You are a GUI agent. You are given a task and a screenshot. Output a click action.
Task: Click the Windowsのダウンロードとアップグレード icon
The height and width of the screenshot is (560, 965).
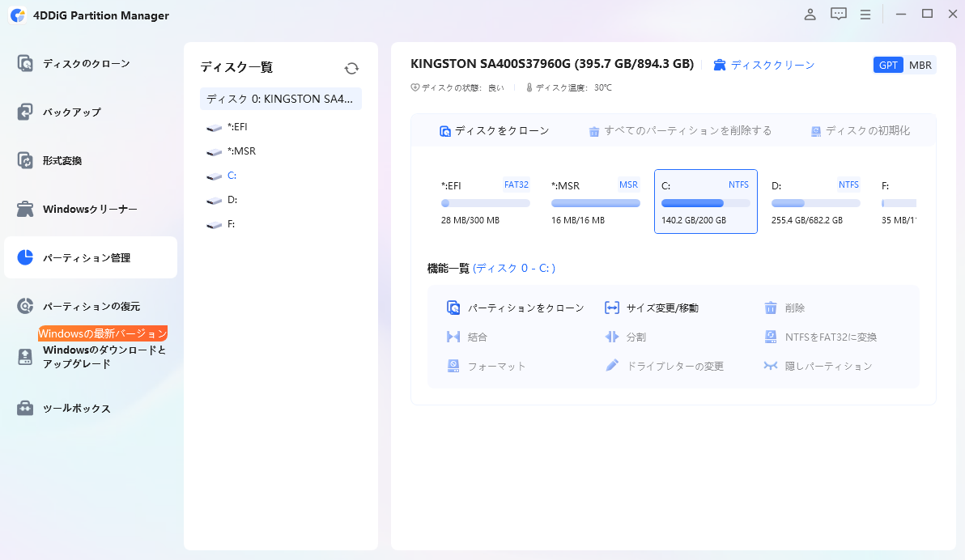[25, 357]
